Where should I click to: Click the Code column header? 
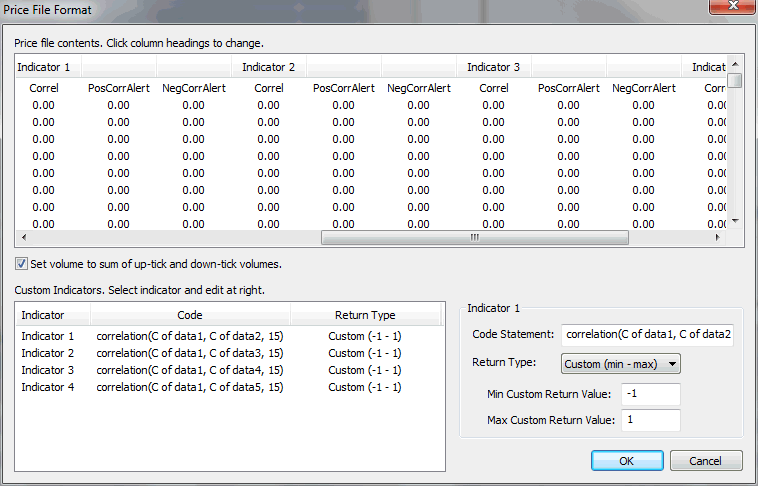click(190, 315)
